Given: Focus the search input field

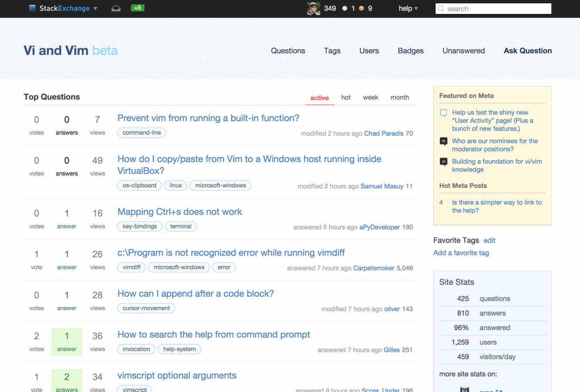Looking at the screenshot, I should point(493,9).
